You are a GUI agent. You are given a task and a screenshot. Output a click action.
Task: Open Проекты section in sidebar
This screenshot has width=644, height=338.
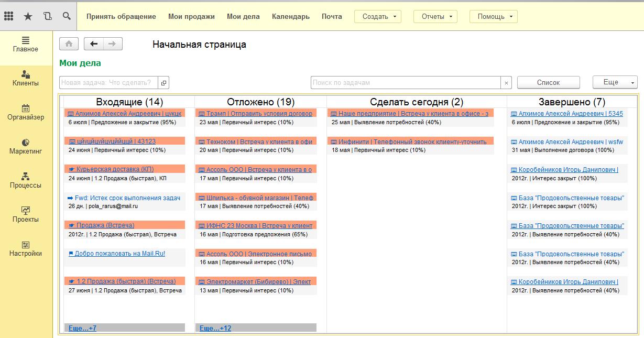pyautogui.click(x=26, y=214)
